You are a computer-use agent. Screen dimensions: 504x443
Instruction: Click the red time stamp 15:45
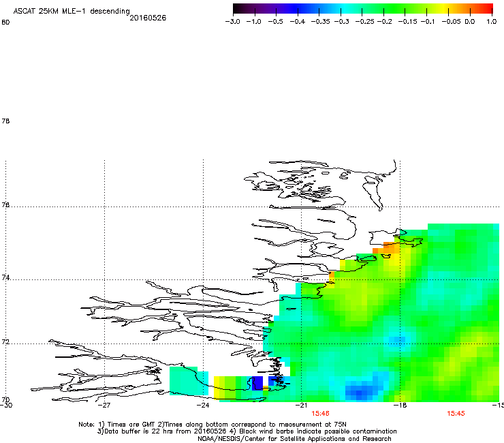coord(456,414)
